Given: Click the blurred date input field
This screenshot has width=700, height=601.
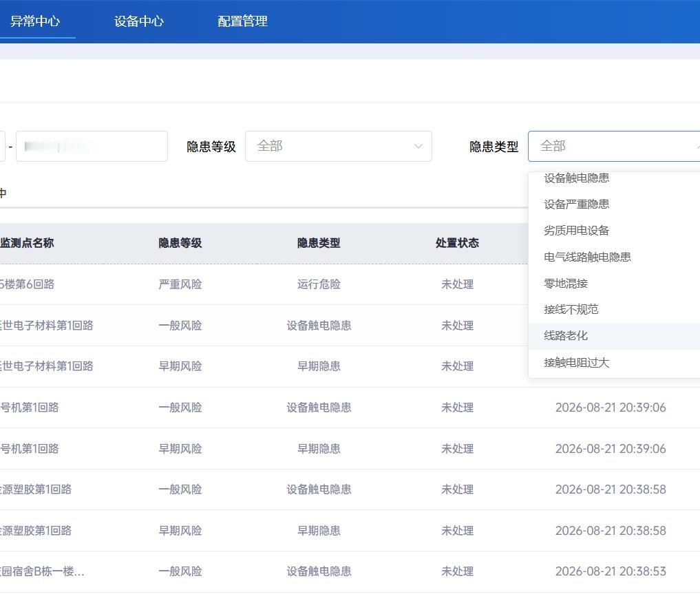Looking at the screenshot, I should [x=92, y=146].
